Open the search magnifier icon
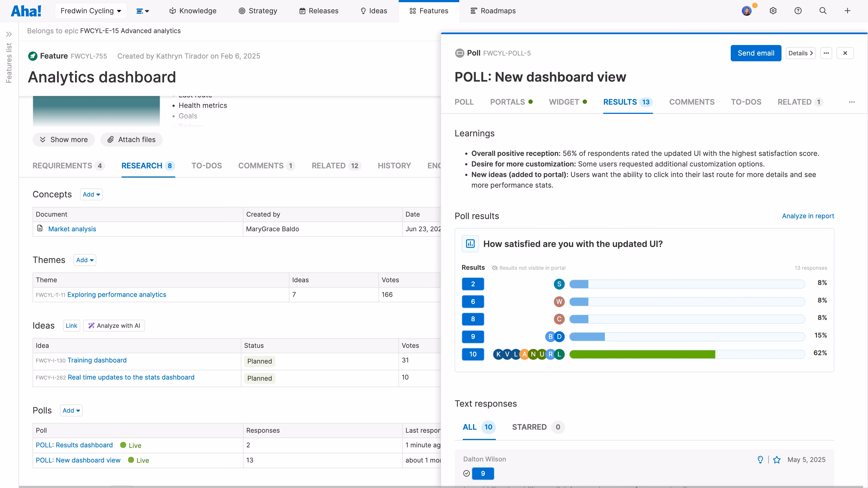The image size is (868, 488). coord(823,11)
